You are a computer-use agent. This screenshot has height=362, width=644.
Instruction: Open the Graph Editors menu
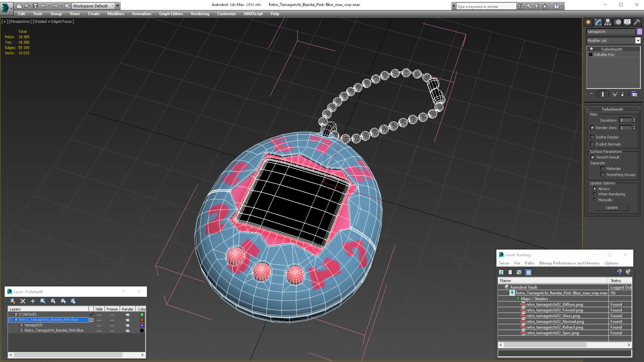[171, 14]
